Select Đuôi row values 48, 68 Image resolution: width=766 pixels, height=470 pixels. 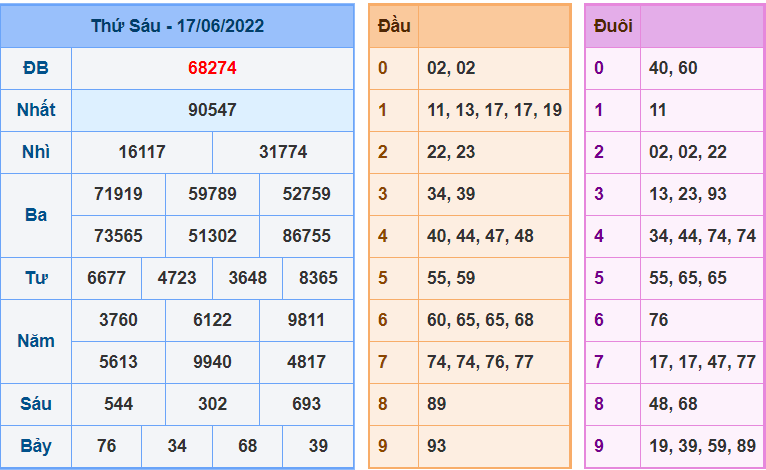tap(673, 405)
